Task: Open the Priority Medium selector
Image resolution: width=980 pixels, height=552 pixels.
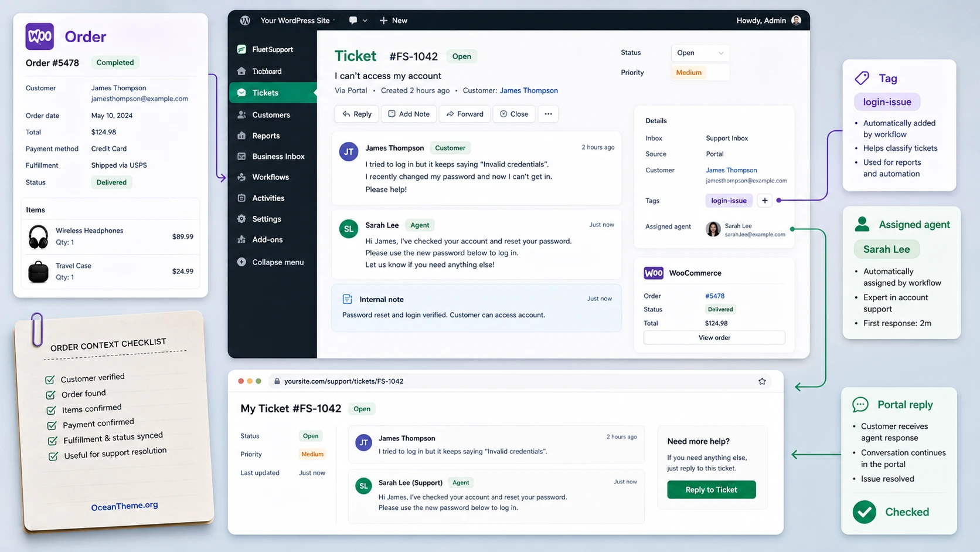Action: (x=700, y=73)
